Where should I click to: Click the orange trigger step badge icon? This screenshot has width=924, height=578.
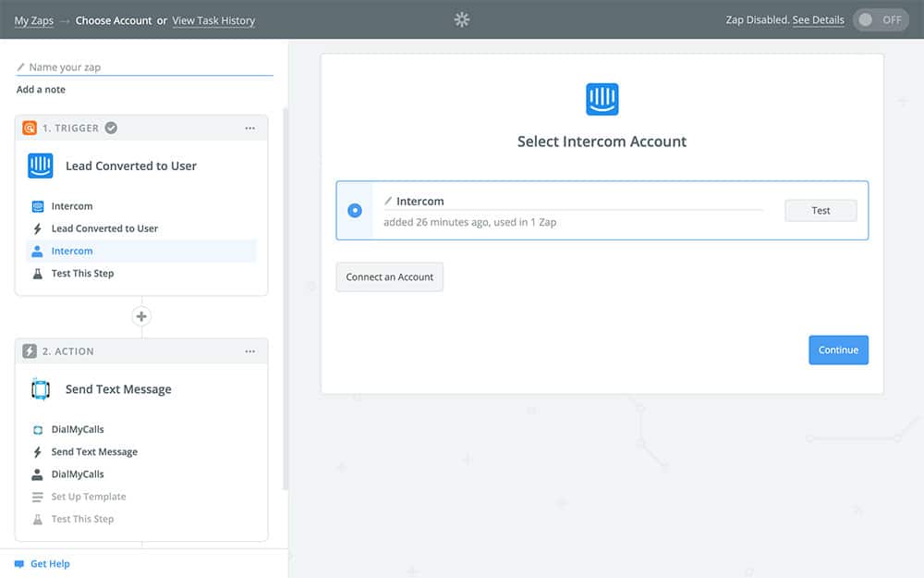click(30, 129)
